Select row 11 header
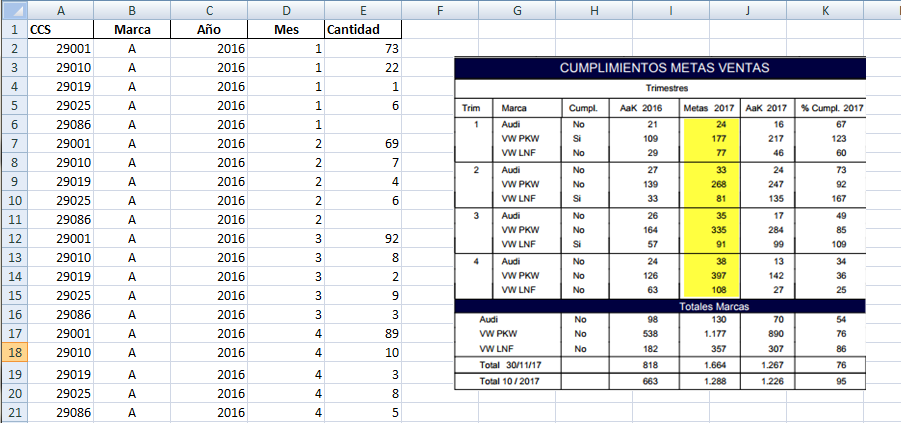 click(x=12, y=219)
